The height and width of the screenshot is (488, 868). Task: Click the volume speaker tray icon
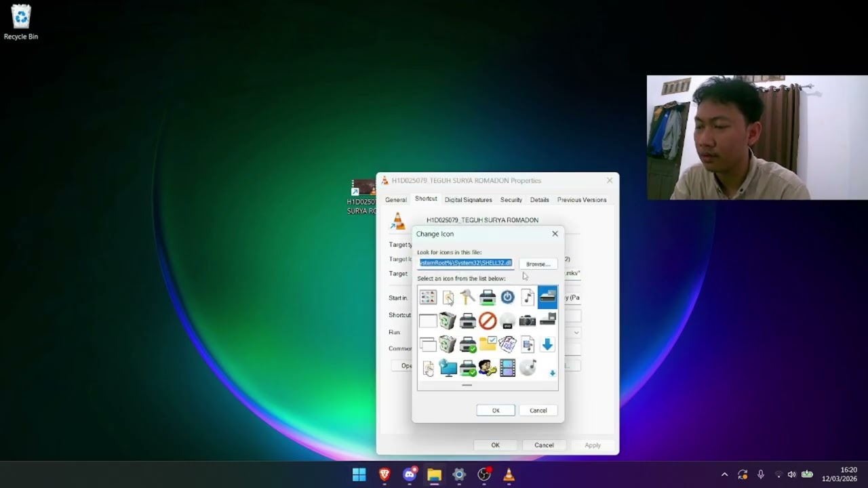pyautogui.click(x=791, y=474)
